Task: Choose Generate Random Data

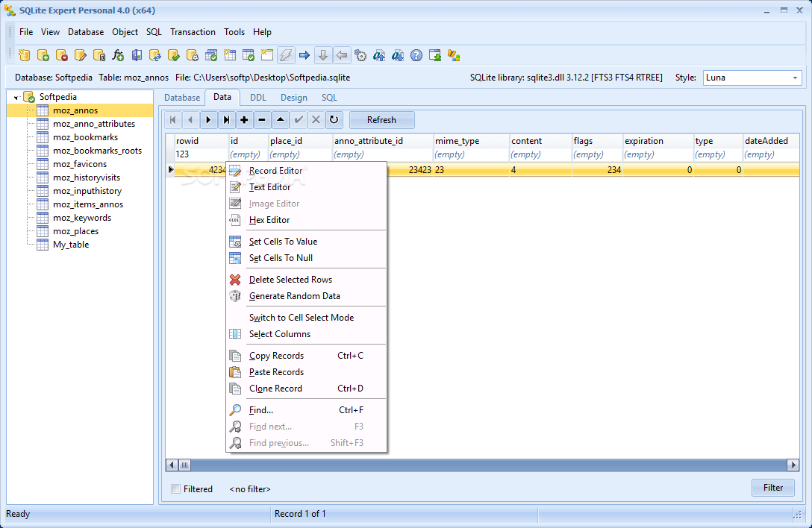Action: point(307,296)
